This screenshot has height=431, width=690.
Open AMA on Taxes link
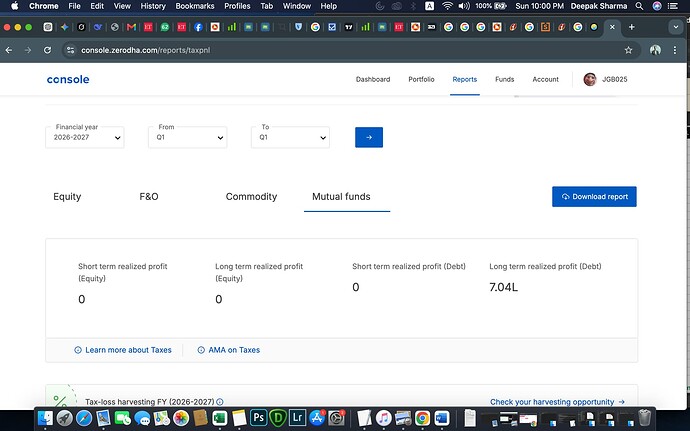[x=228, y=350]
